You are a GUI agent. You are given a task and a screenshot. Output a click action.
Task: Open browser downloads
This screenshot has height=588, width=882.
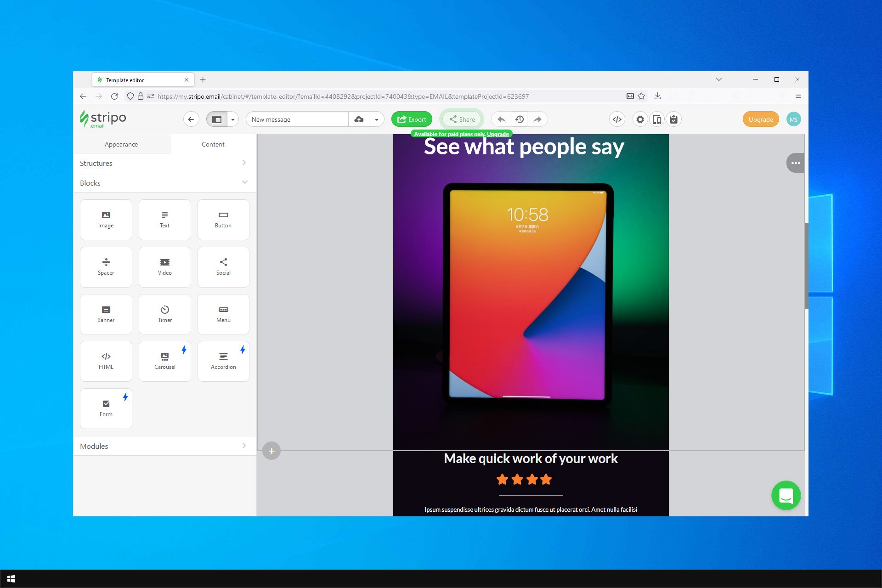click(x=657, y=96)
